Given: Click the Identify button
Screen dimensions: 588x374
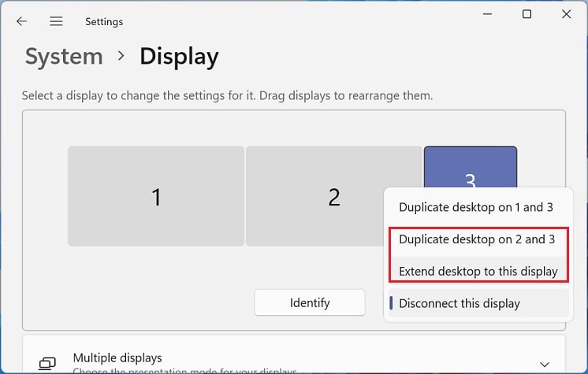Looking at the screenshot, I should [x=310, y=302].
